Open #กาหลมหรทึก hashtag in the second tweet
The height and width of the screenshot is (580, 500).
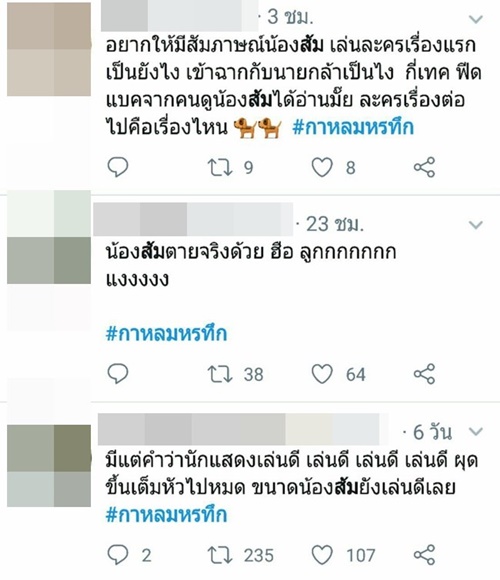click(x=166, y=334)
